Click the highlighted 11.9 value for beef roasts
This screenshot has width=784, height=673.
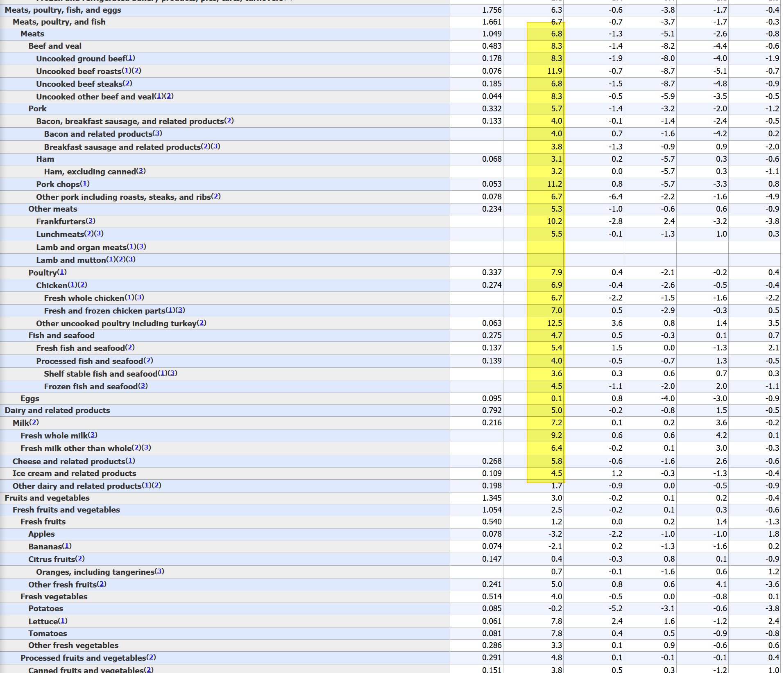click(554, 71)
